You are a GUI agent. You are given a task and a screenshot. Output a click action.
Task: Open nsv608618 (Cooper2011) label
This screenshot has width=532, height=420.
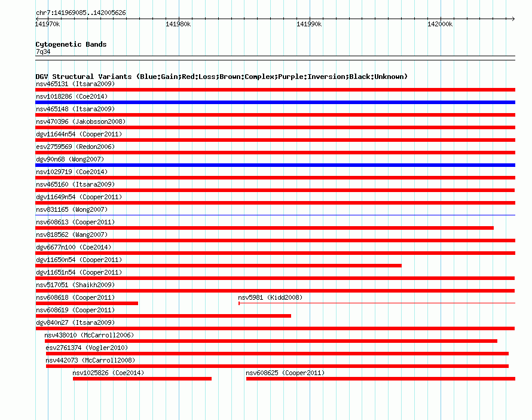point(75,297)
